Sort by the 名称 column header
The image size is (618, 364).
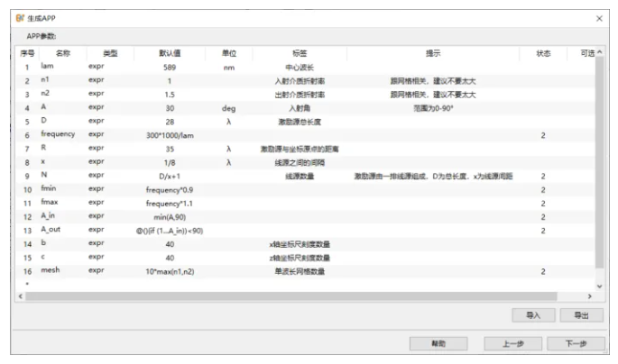[x=62, y=53]
